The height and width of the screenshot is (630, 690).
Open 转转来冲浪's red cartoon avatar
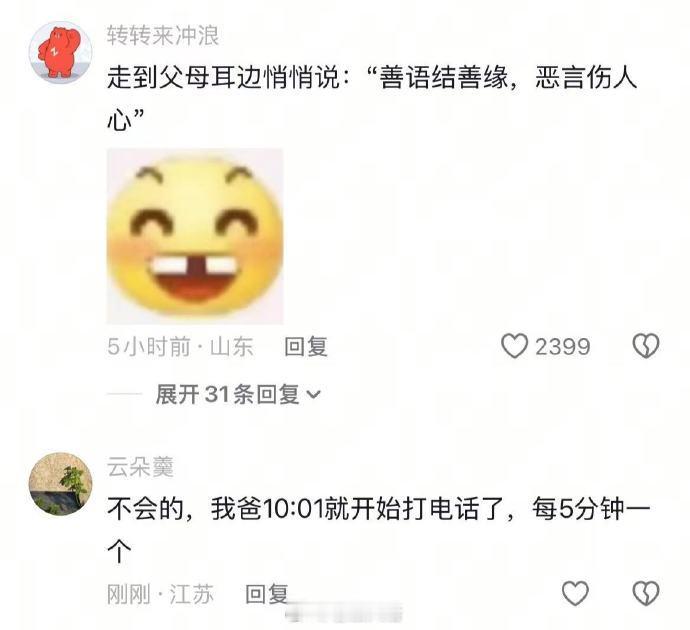61,52
